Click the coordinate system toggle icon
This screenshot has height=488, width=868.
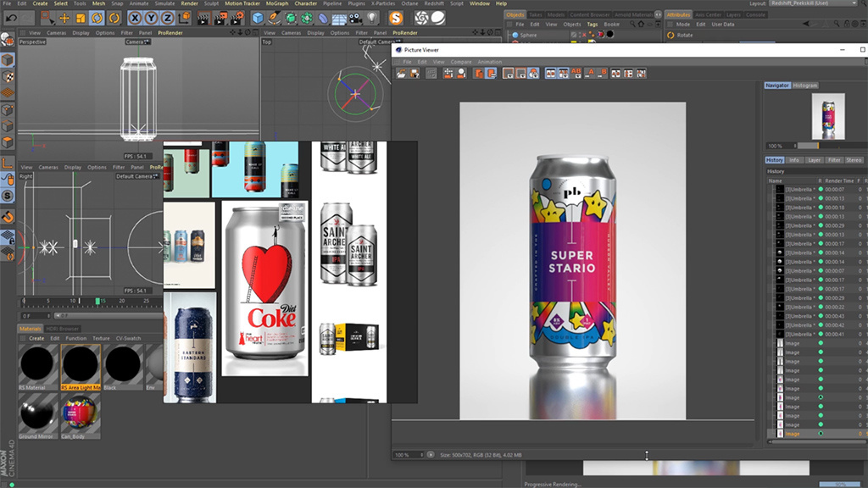coord(184,19)
